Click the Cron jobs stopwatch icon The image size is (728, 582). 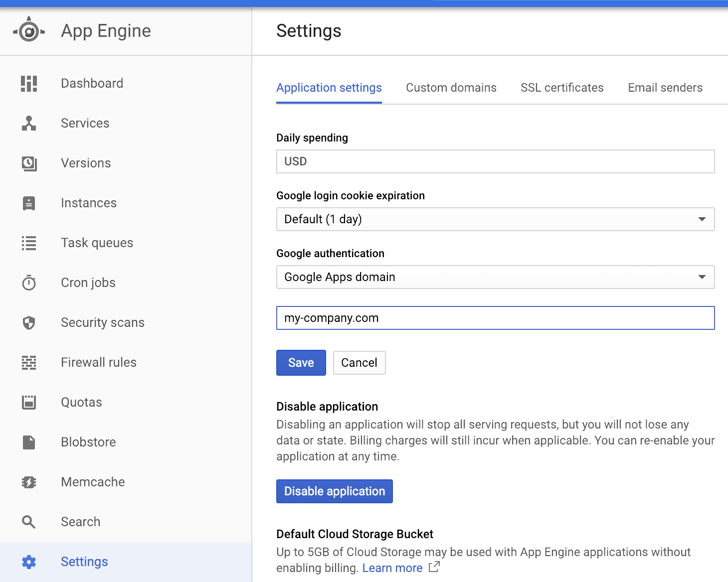point(29,283)
